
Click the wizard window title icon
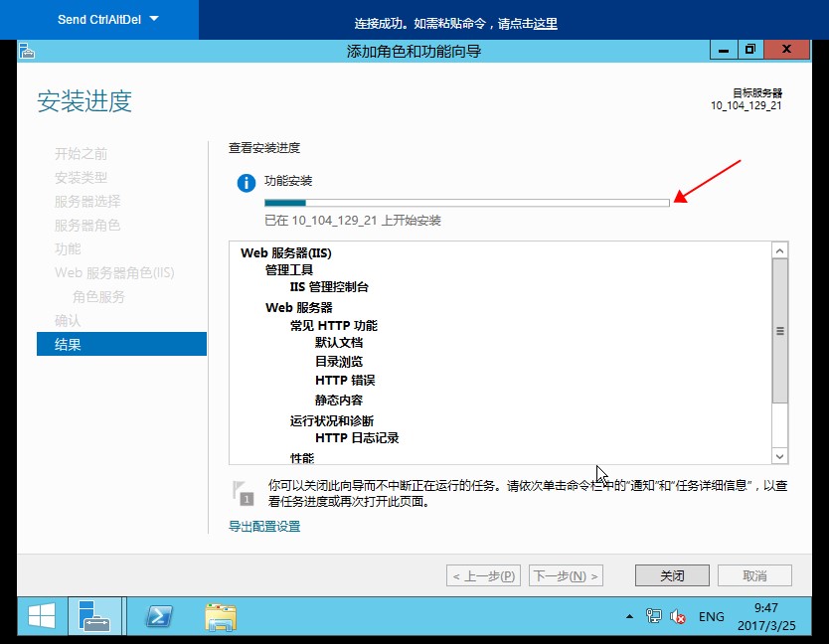(x=27, y=52)
